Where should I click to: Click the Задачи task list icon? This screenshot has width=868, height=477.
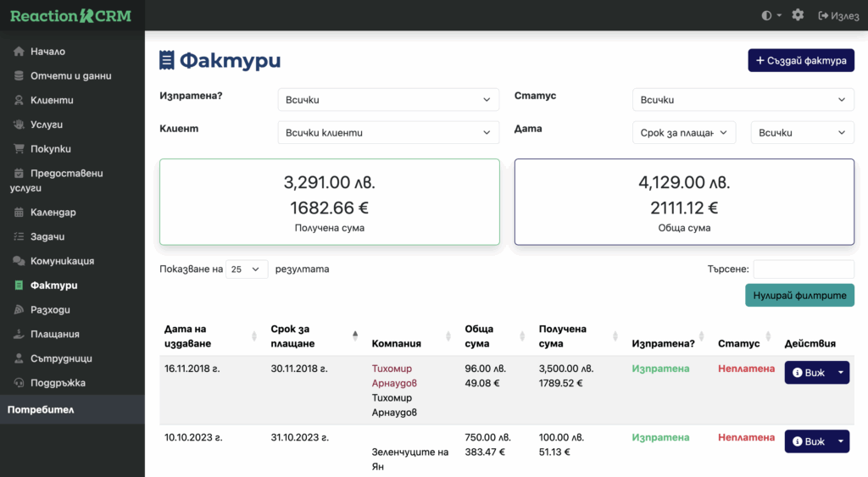point(19,236)
